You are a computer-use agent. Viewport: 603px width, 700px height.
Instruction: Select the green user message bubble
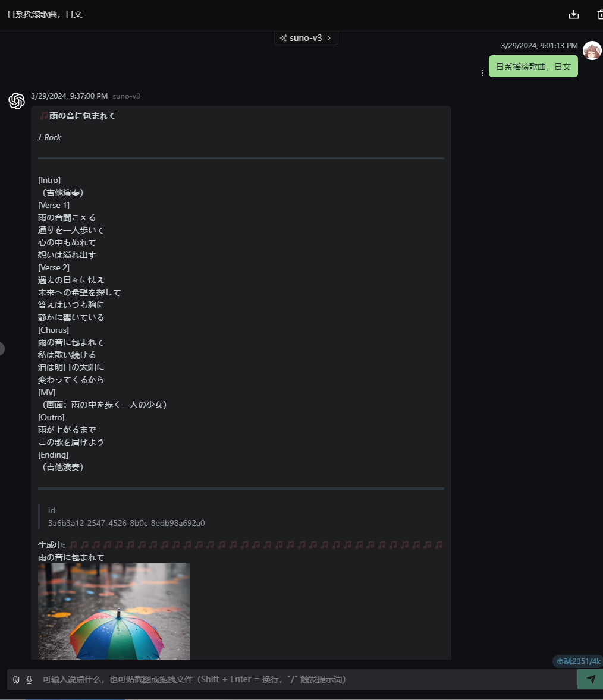pos(533,67)
